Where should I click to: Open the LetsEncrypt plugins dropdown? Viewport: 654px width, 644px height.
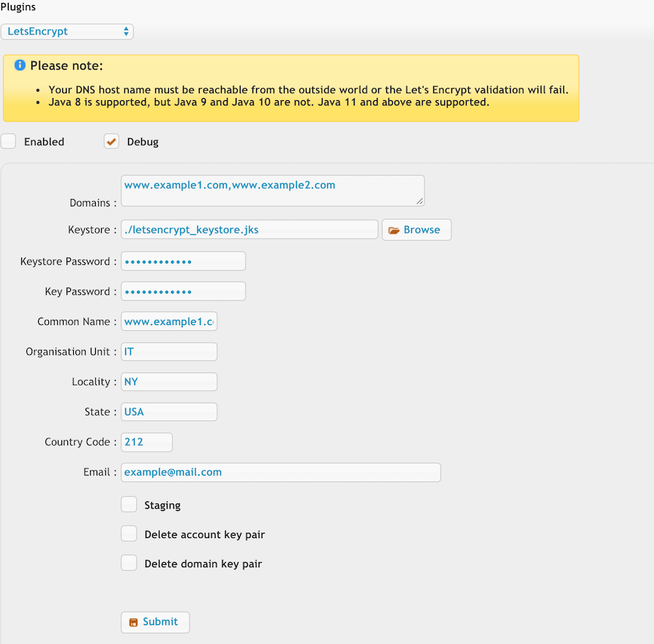pos(67,31)
